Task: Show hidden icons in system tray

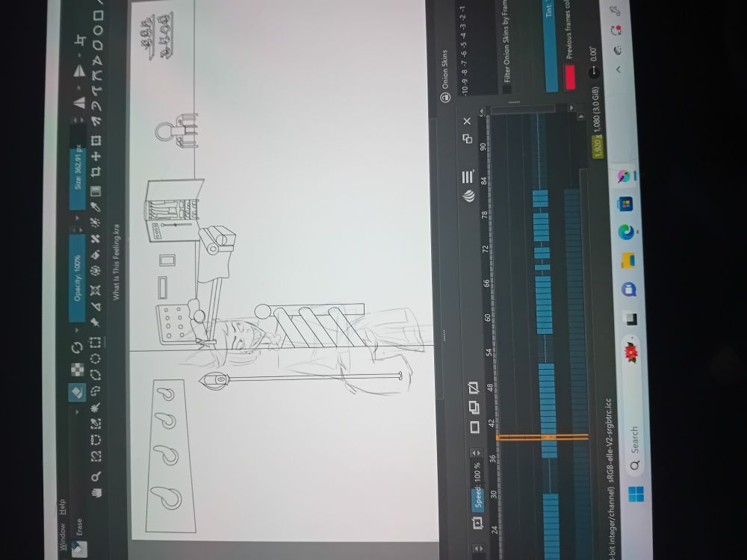Action: tap(619, 70)
